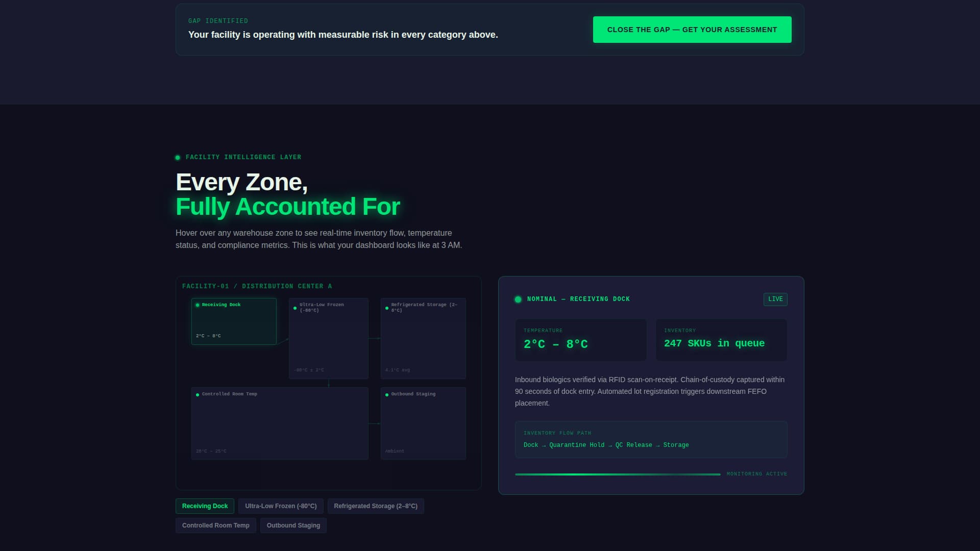Click status dot in Outbound Staging zone

[387, 395]
